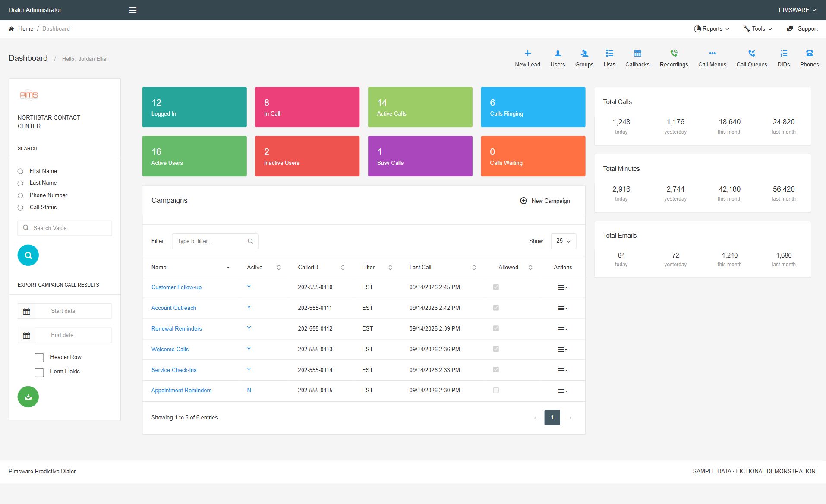Open the New Lead plus icon

point(527,54)
